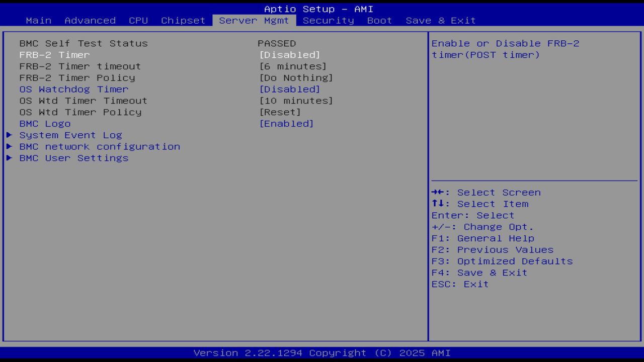Switch to the Main tab
The image size is (644, 362).
click(39, 20)
